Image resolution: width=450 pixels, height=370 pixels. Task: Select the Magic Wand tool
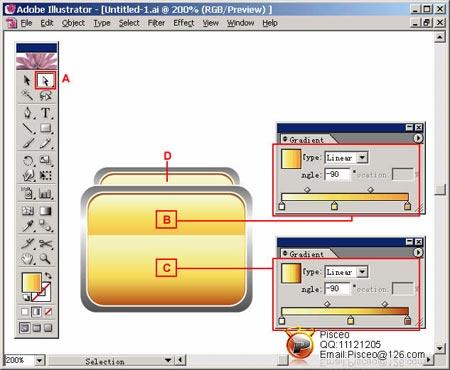point(28,96)
